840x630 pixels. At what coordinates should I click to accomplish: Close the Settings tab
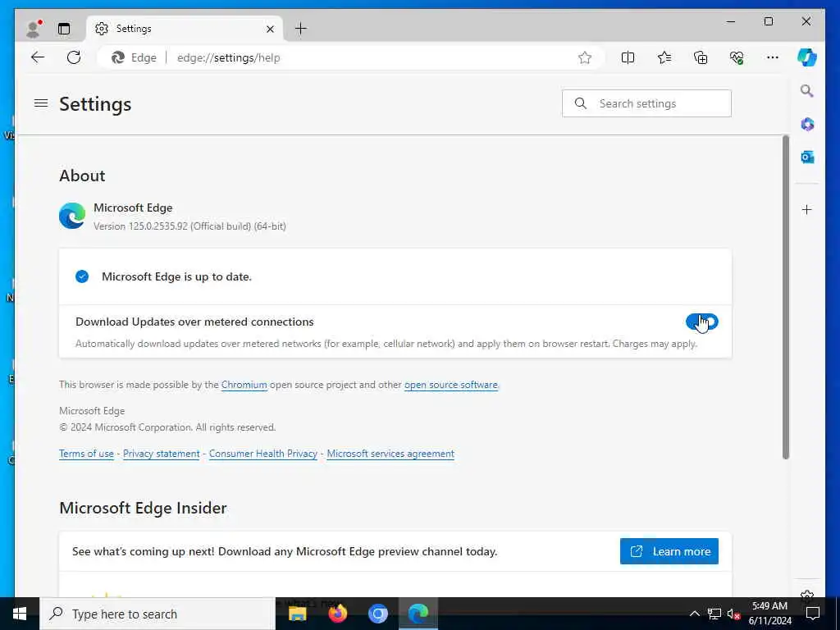coord(270,29)
